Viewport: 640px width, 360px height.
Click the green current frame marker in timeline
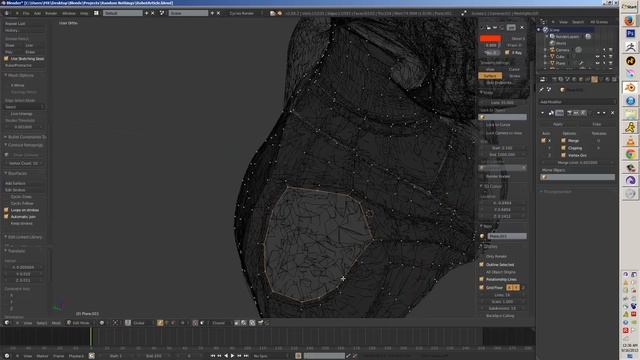91,337
